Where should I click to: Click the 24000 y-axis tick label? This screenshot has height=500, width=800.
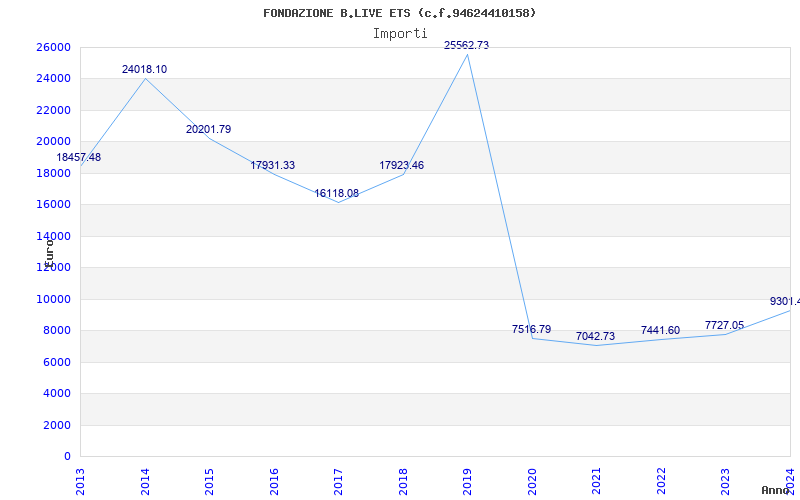point(53,79)
